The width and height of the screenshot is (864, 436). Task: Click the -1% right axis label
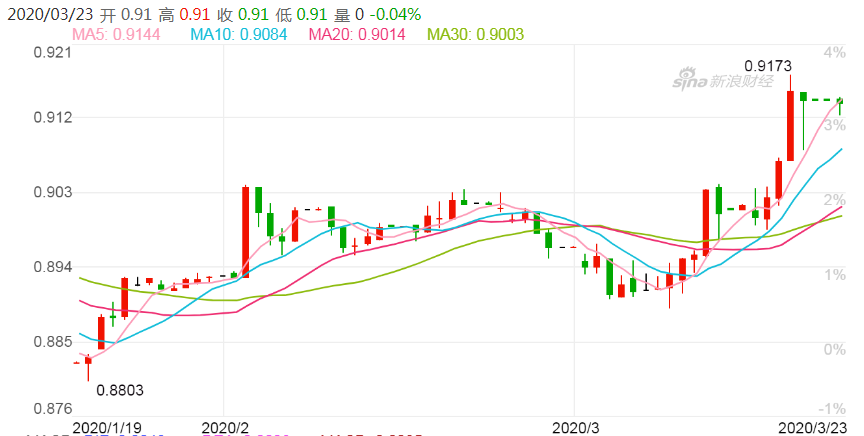tap(831, 409)
